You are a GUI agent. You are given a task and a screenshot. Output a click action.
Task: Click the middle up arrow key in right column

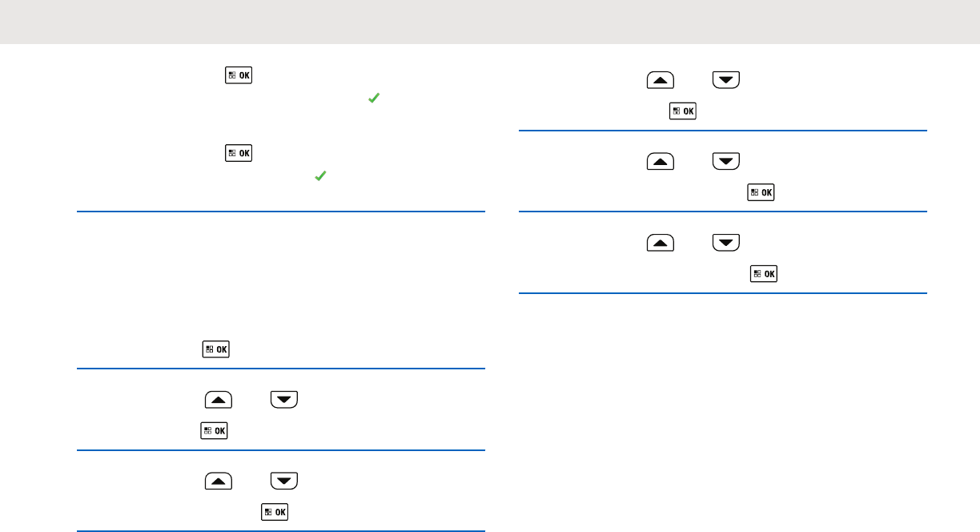(x=659, y=161)
